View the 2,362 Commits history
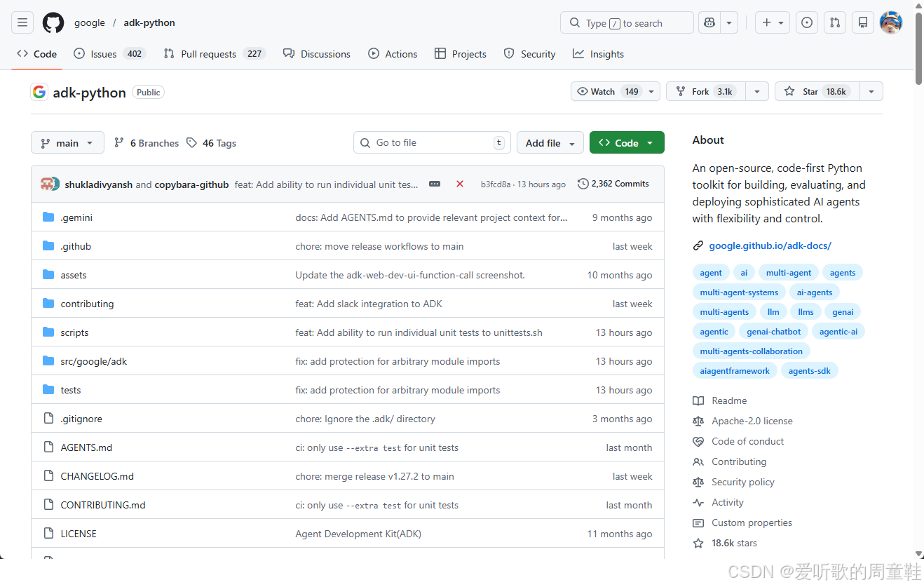 click(613, 184)
